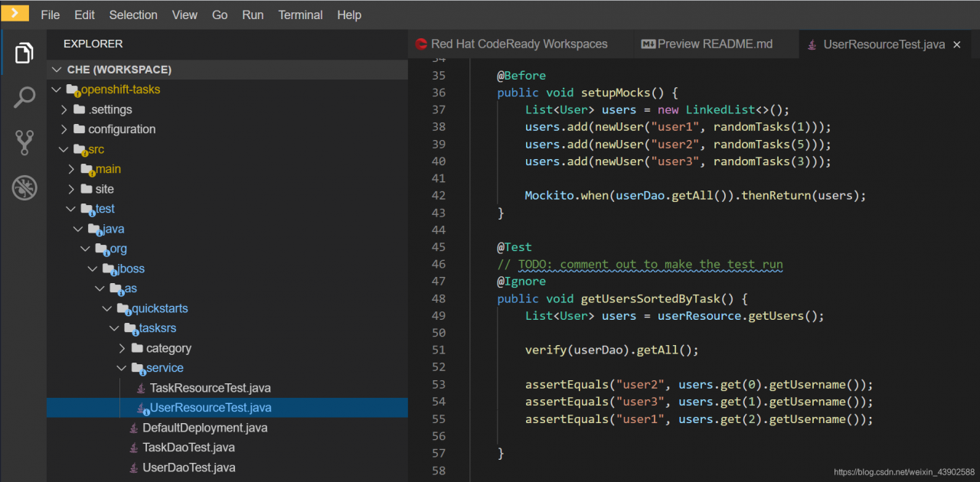Viewport: 980px width, 482px height.
Task: Click the EXPLORER panel title
Action: [93, 44]
